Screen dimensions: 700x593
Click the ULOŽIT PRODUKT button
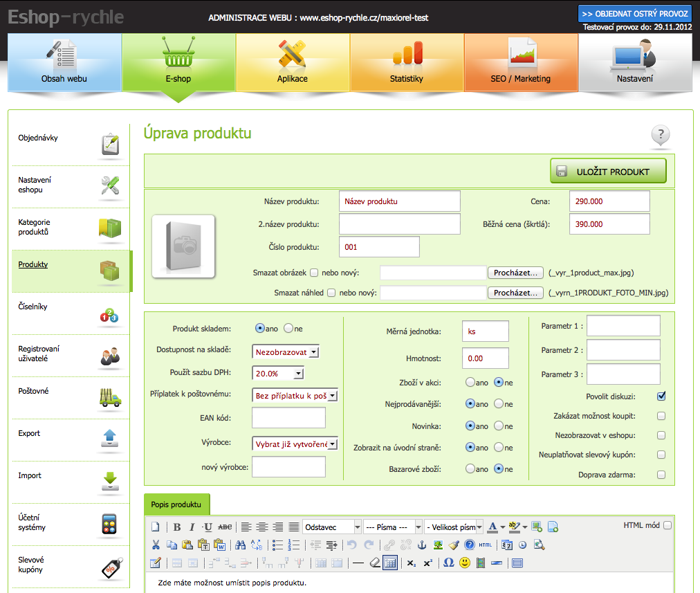(x=608, y=171)
